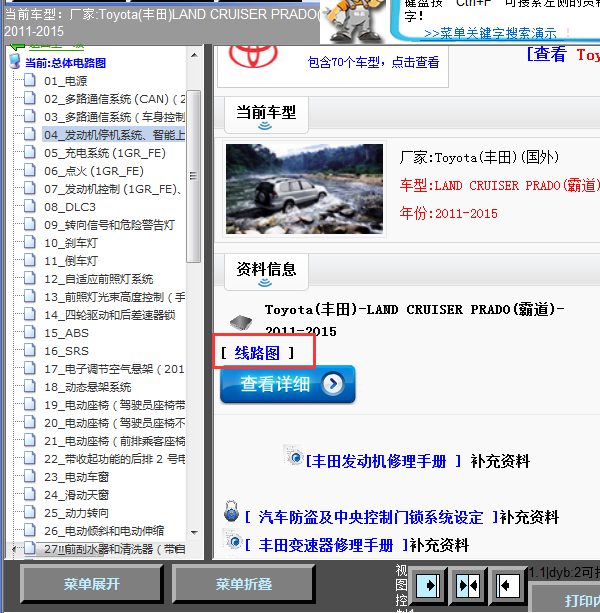This screenshot has width=600, height=613.
Task: Click document icon beside 06_点火
Action: (x=30, y=170)
